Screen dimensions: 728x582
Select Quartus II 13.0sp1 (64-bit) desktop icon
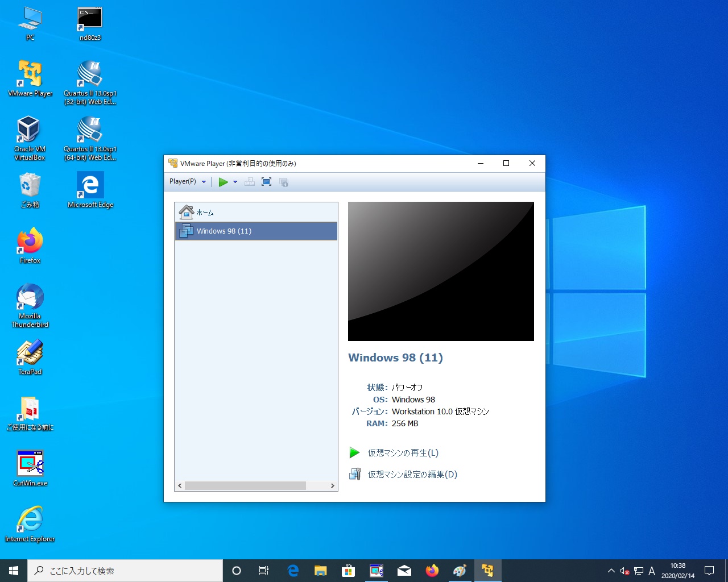tap(90, 138)
